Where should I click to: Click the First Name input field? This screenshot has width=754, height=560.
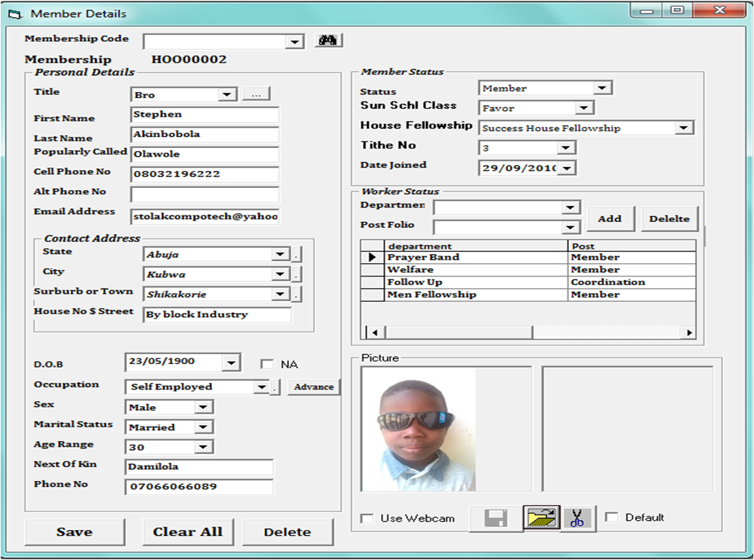(x=205, y=115)
